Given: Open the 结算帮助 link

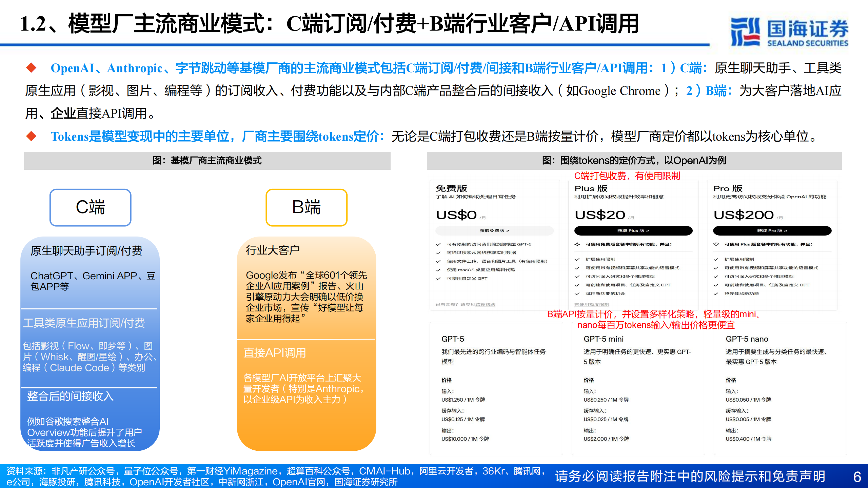Looking at the screenshot, I should click(485, 304).
